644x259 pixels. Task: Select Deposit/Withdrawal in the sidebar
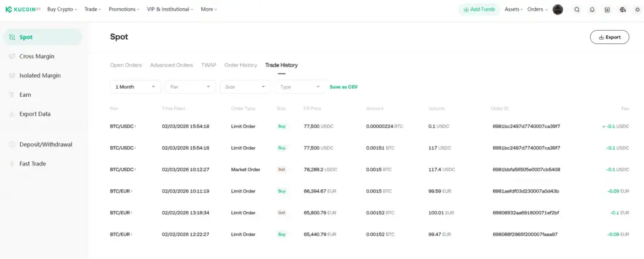pyautogui.click(x=45, y=145)
